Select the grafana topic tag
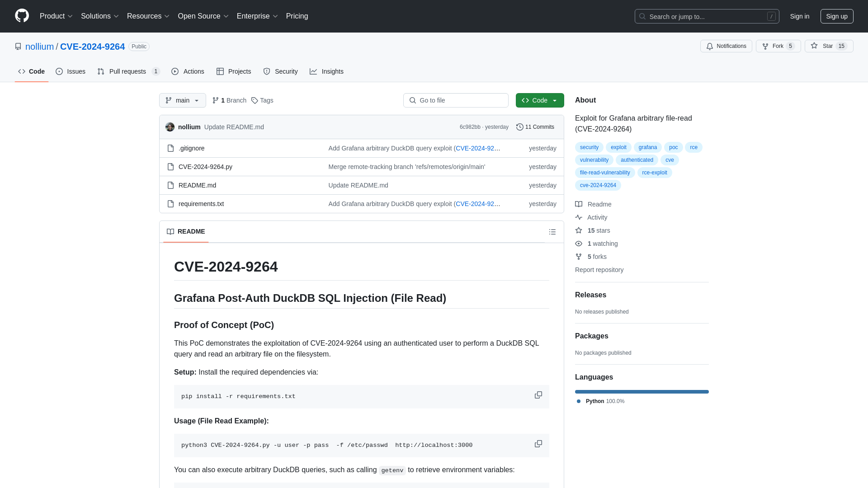Image resolution: width=868 pixels, height=488 pixels. [x=648, y=147]
